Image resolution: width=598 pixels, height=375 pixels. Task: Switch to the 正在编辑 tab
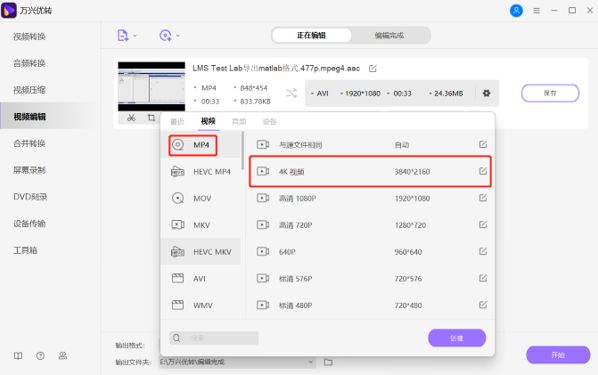[x=311, y=35]
